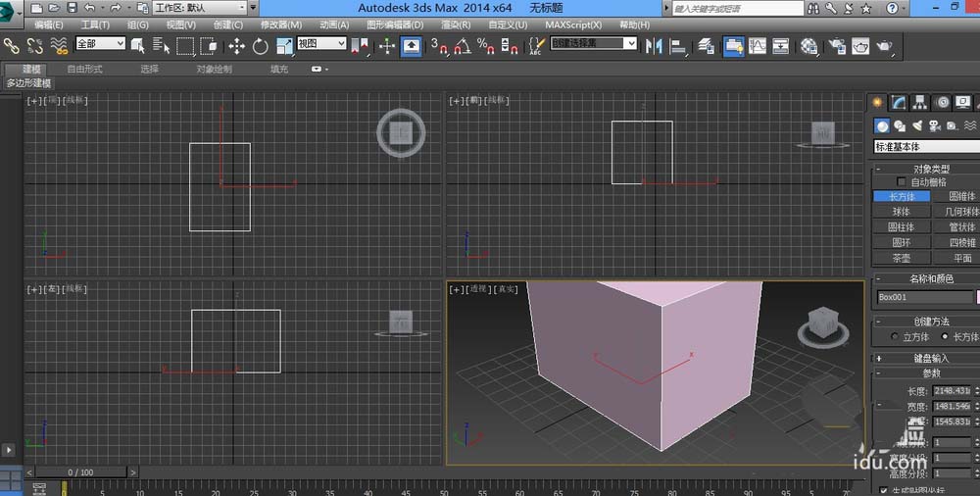Switch to the 自由形式 ribbon tab
The height and width of the screenshot is (496, 980).
86,70
